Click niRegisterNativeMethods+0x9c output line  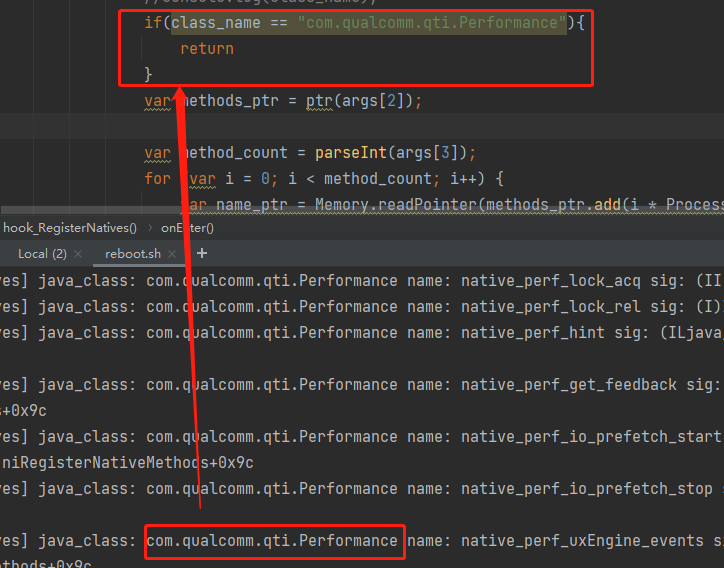(x=128, y=462)
